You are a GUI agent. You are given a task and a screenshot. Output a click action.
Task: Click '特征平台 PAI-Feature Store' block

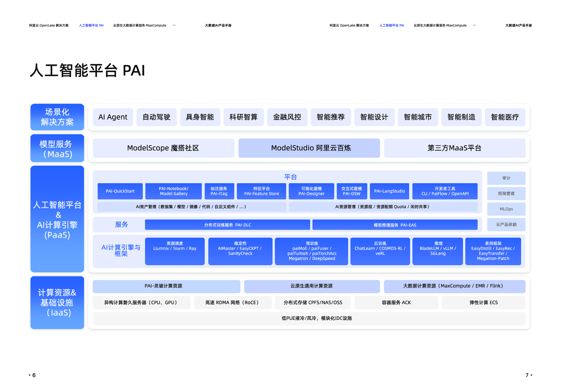tap(262, 191)
